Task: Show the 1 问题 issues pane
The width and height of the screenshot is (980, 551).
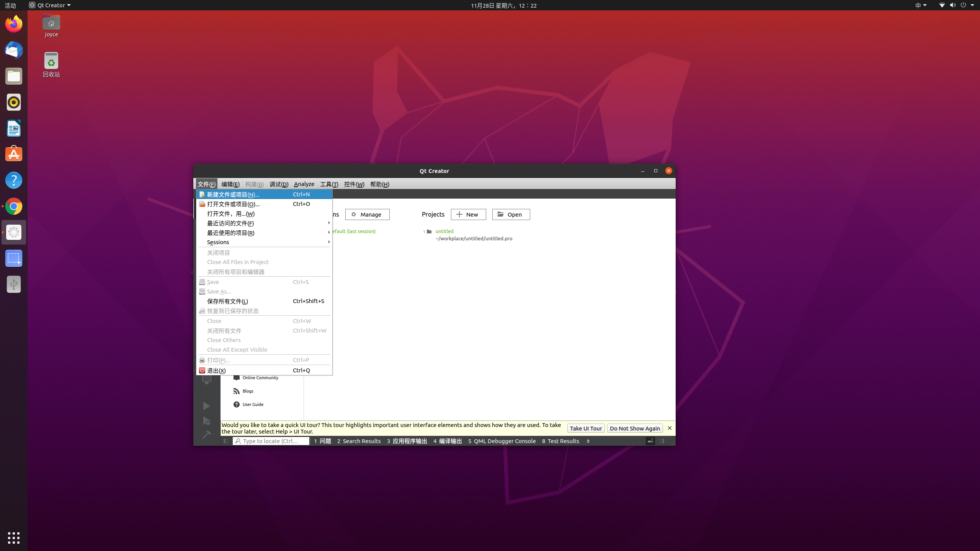Action: (322, 441)
